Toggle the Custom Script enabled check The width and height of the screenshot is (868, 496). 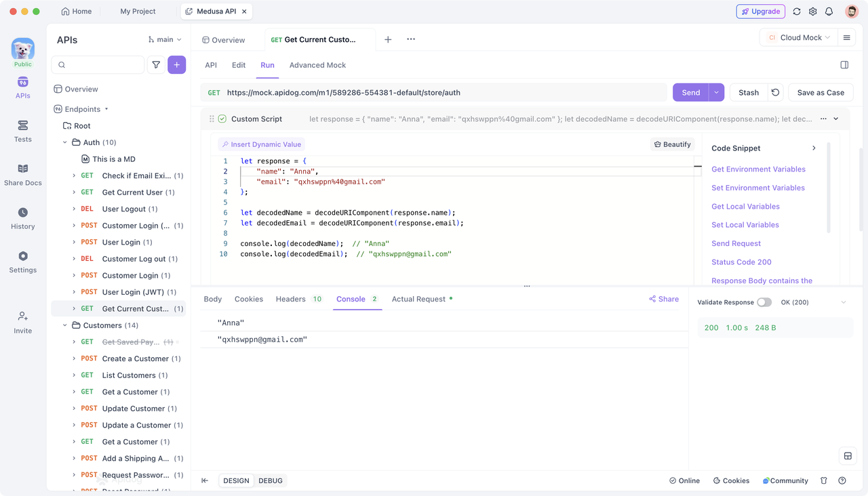point(222,119)
